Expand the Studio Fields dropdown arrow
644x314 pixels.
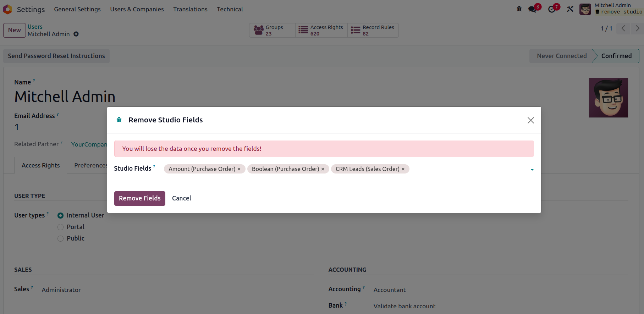(x=532, y=170)
